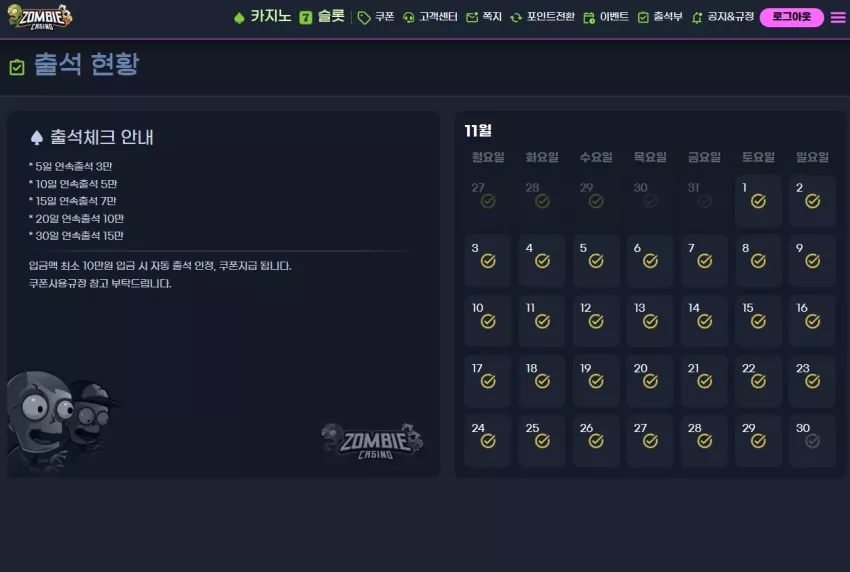The image size is (850, 572).
Task: Click the '30일 연속출석 15만' line
Action: tap(76, 236)
